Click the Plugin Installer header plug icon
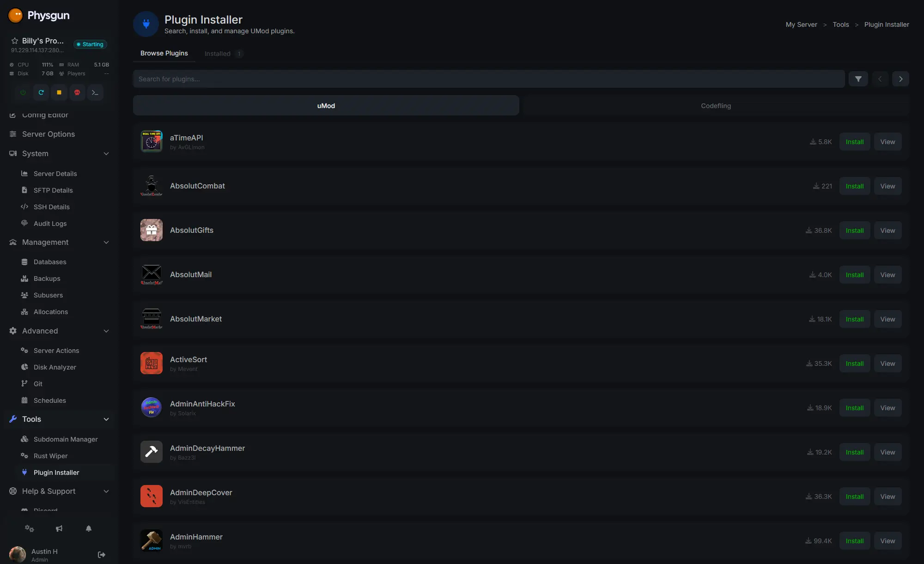The width and height of the screenshot is (924, 564). pyautogui.click(x=146, y=24)
